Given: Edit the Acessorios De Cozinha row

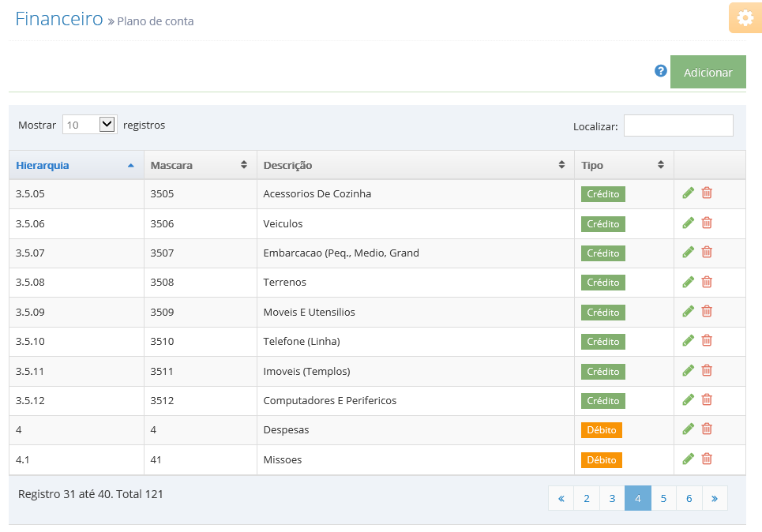Looking at the screenshot, I should click(x=688, y=193).
